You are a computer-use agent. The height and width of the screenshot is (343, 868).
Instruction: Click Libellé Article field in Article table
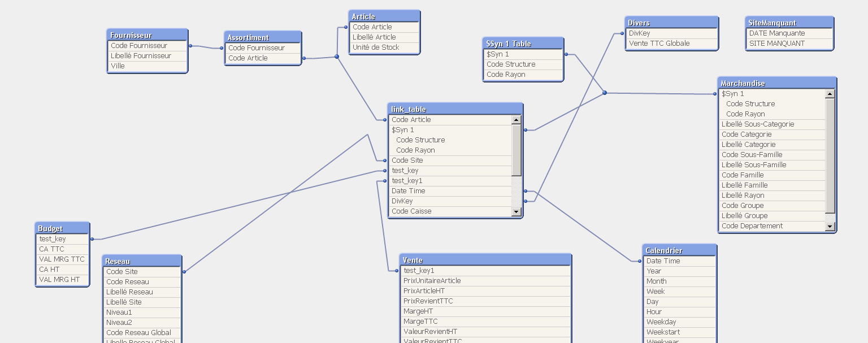coord(384,37)
